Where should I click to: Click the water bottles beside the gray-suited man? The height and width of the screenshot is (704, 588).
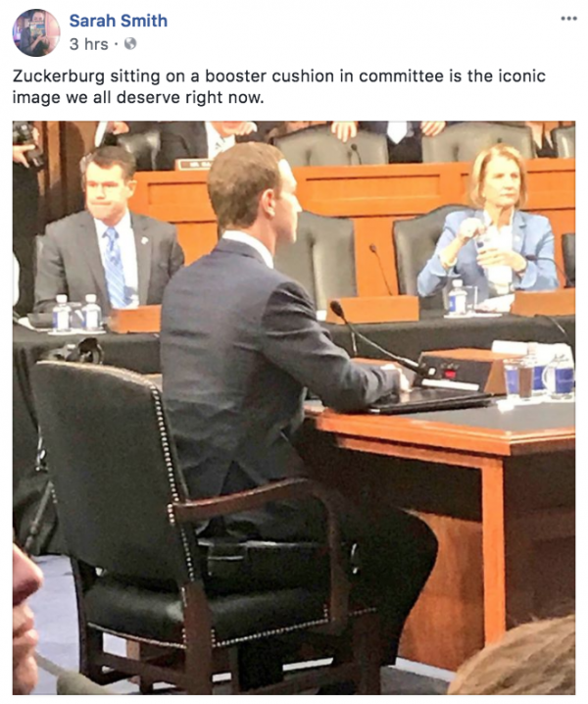pos(75,314)
